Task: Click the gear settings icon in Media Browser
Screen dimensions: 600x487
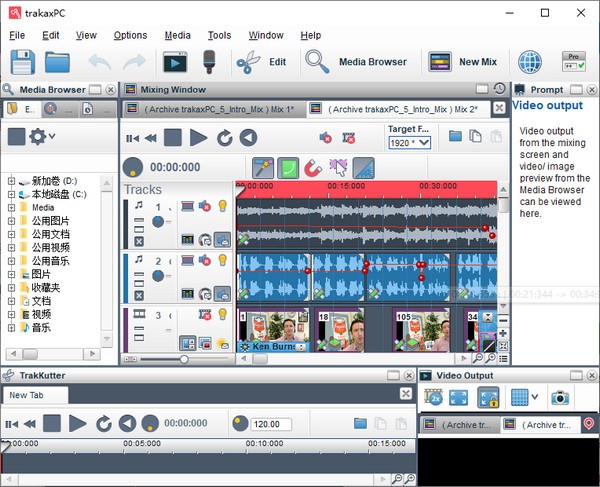Action: 41,136
